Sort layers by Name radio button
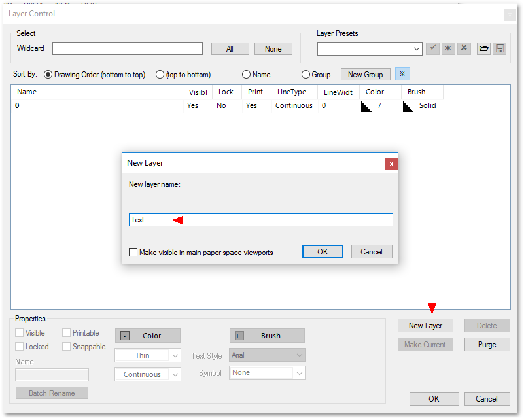Screen dimensions: 524x420 click(x=246, y=75)
